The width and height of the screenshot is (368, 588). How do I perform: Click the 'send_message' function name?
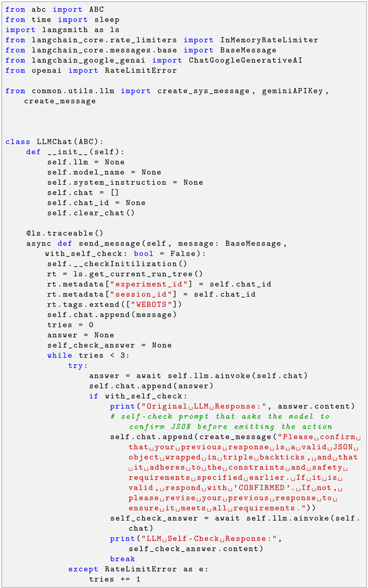pyautogui.click(x=110, y=243)
